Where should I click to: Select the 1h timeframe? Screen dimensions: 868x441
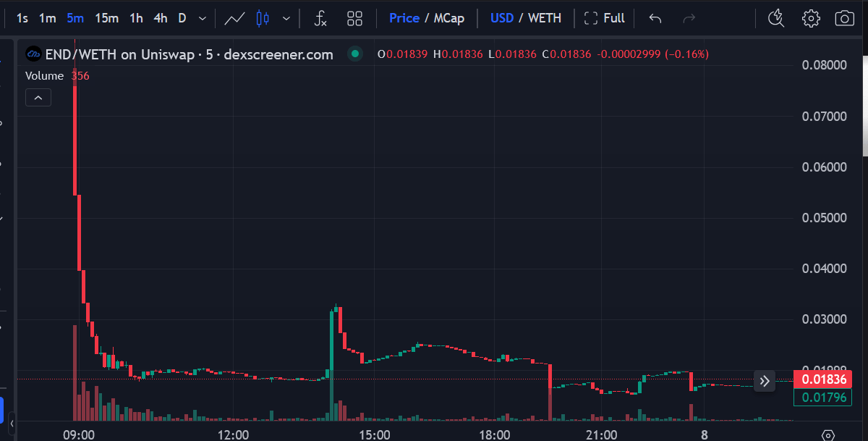(136, 18)
